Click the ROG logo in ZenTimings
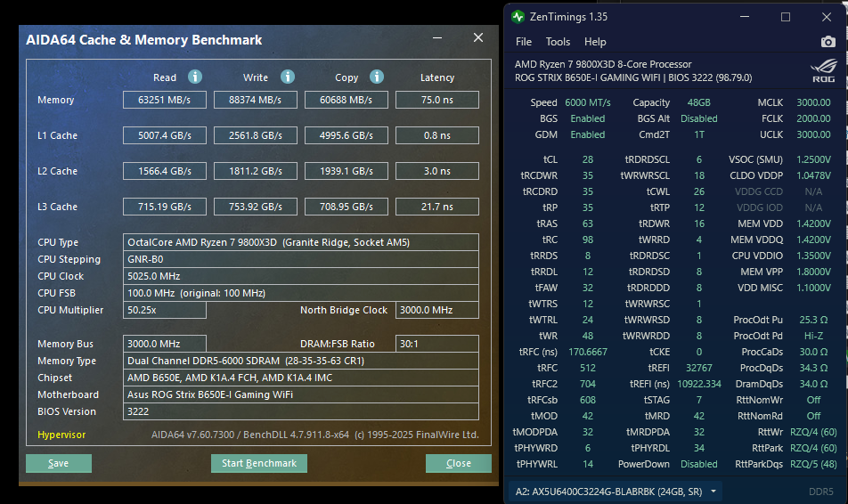This screenshot has width=848, height=504. click(x=824, y=70)
